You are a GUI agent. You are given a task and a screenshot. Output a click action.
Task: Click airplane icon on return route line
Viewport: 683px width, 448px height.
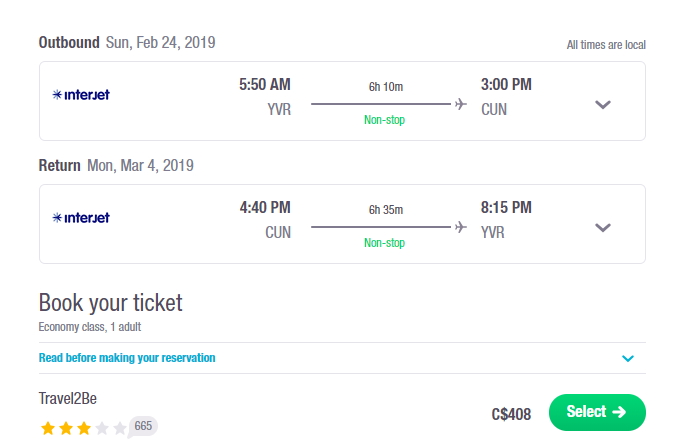coord(460,227)
